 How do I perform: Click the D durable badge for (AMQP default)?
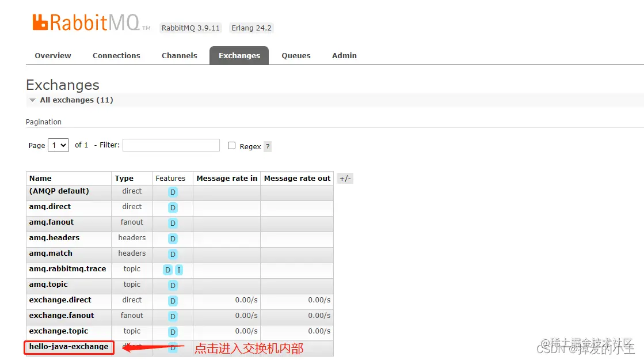click(x=173, y=192)
